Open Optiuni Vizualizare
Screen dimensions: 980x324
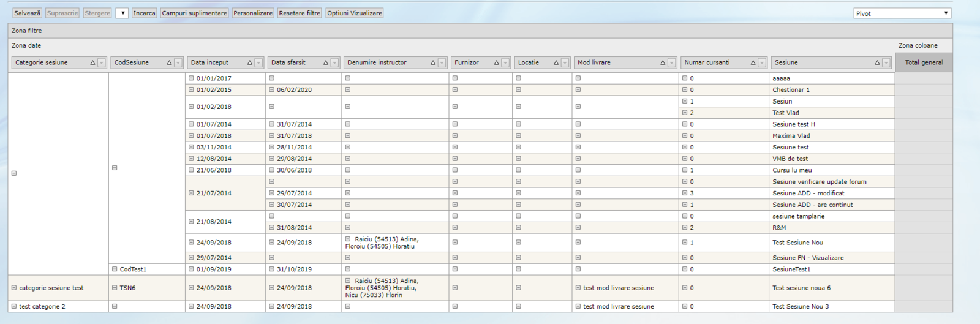[354, 13]
